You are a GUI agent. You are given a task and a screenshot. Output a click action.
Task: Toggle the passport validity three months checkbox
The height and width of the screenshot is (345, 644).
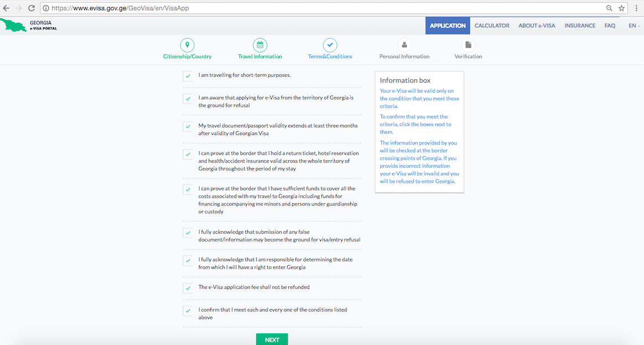[188, 127]
